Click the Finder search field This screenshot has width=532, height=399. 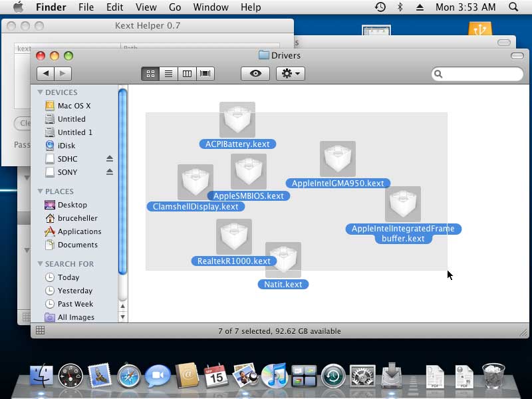click(477, 74)
